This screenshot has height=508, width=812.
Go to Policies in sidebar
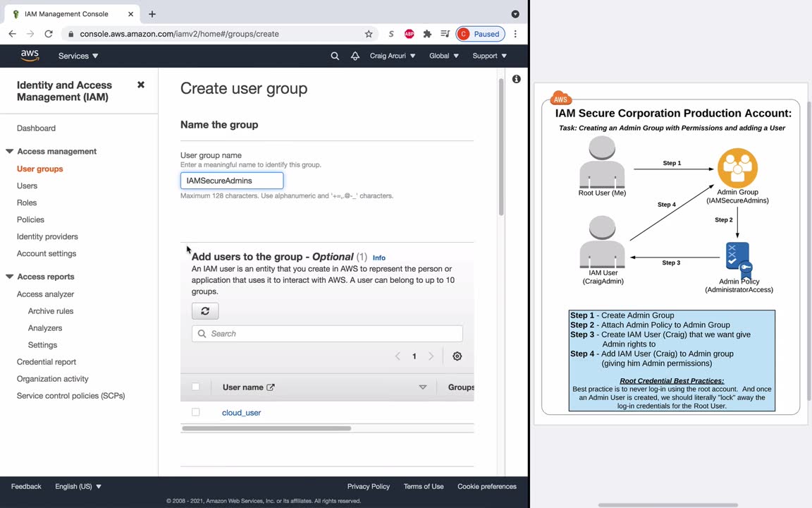coord(30,220)
